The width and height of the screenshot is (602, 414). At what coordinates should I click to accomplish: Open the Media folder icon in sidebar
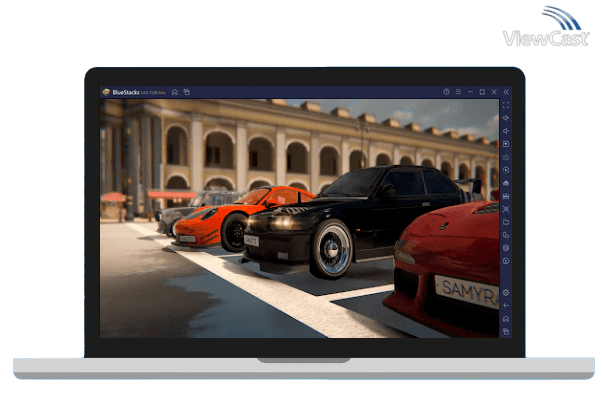[506, 222]
